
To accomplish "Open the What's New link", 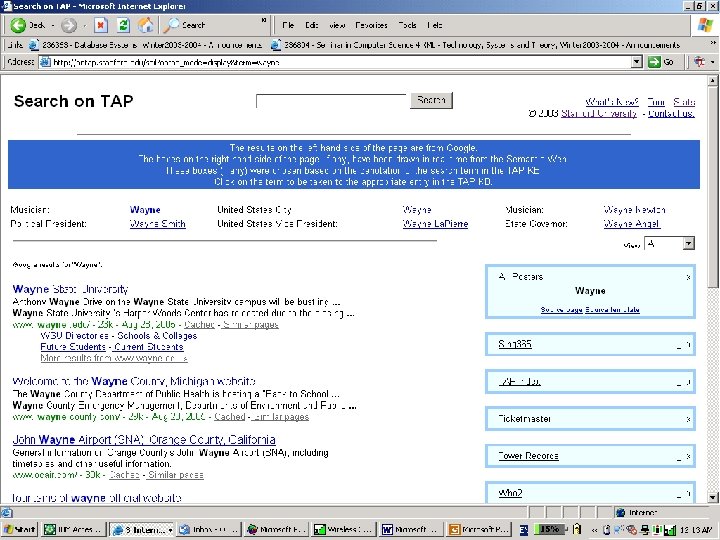I will pyautogui.click(x=612, y=102).
